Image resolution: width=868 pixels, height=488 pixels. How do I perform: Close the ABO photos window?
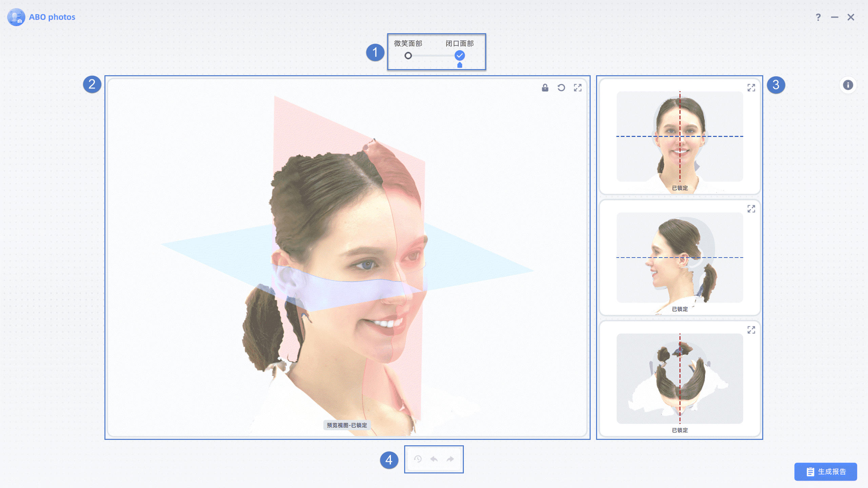click(851, 17)
